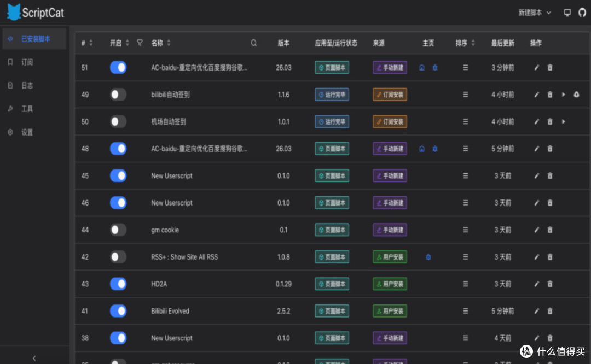Click the monitor icon in header
Viewport: 591px width, 364px height.
click(x=567, y=13)
